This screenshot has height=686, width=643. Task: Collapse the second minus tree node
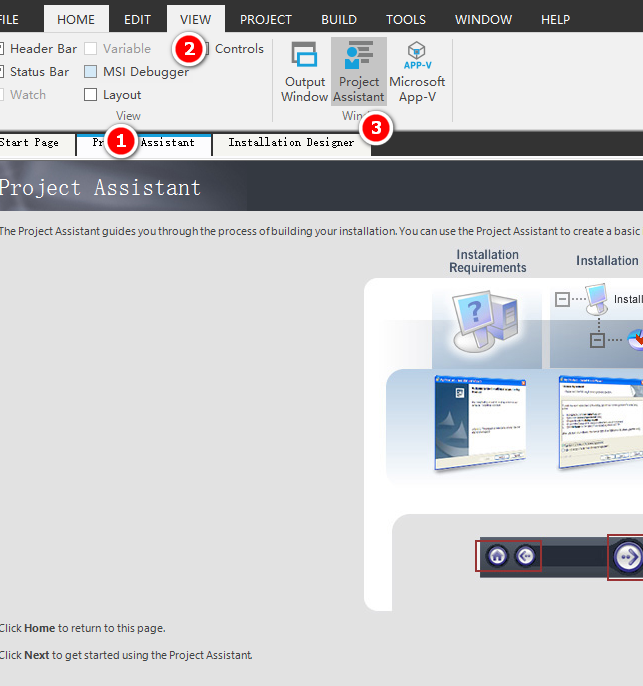coord(597,340)
